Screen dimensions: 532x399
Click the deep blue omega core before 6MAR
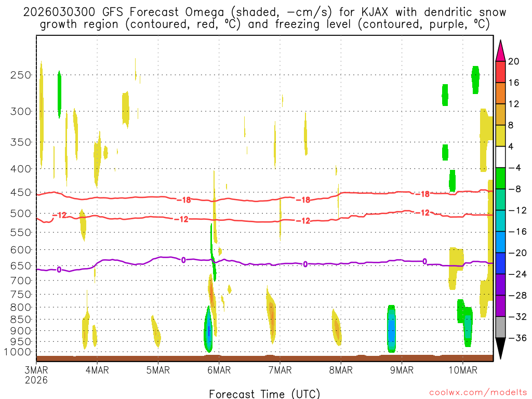209,331
